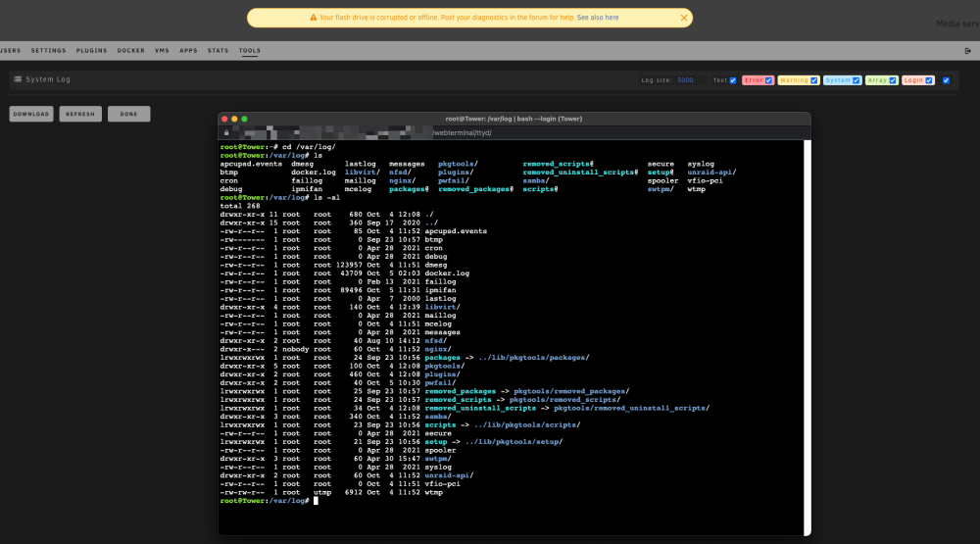980x544 pixels.
Task: Toggle the Warning filter checkbox
Action: [813, 80]
